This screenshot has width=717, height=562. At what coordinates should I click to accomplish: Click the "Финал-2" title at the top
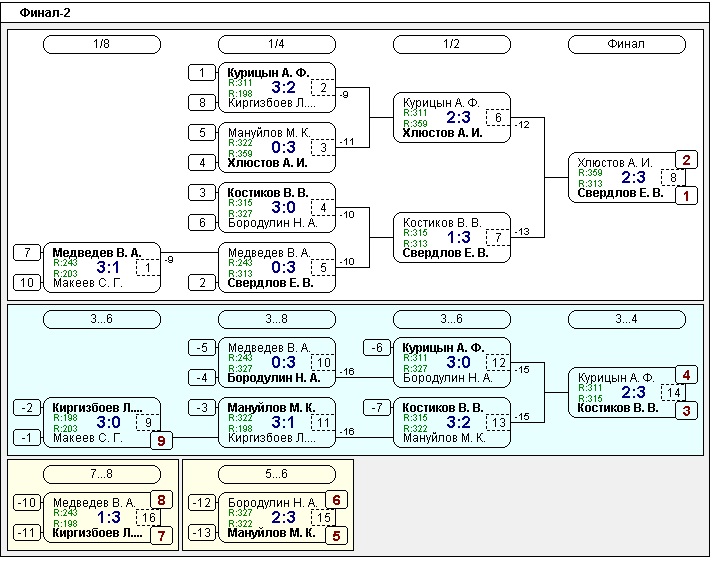[45, 13]
